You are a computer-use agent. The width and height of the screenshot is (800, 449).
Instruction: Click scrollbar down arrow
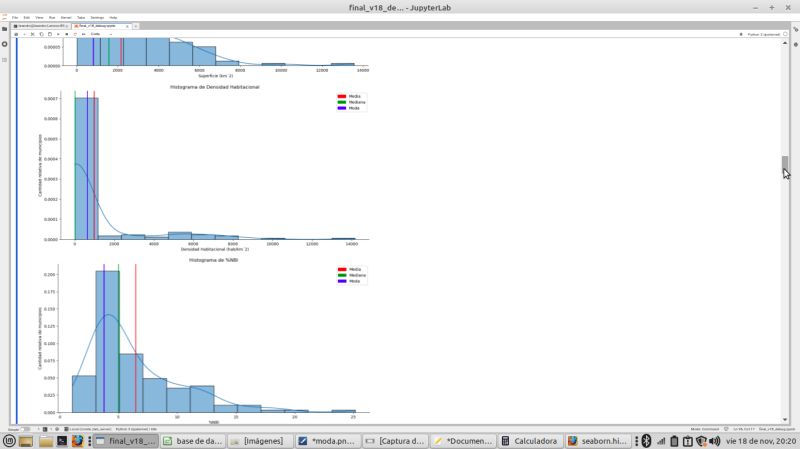pyautogui.click(x=785, y=419)
